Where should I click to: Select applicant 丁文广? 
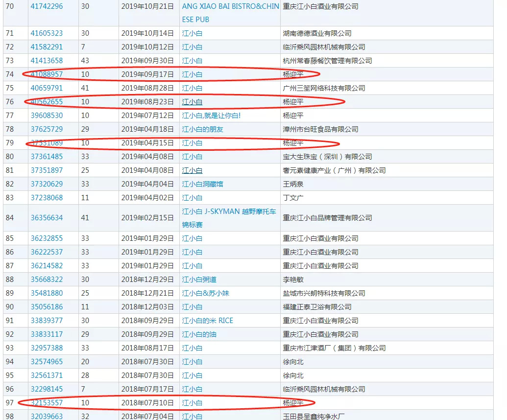click(x=293, y=198)
